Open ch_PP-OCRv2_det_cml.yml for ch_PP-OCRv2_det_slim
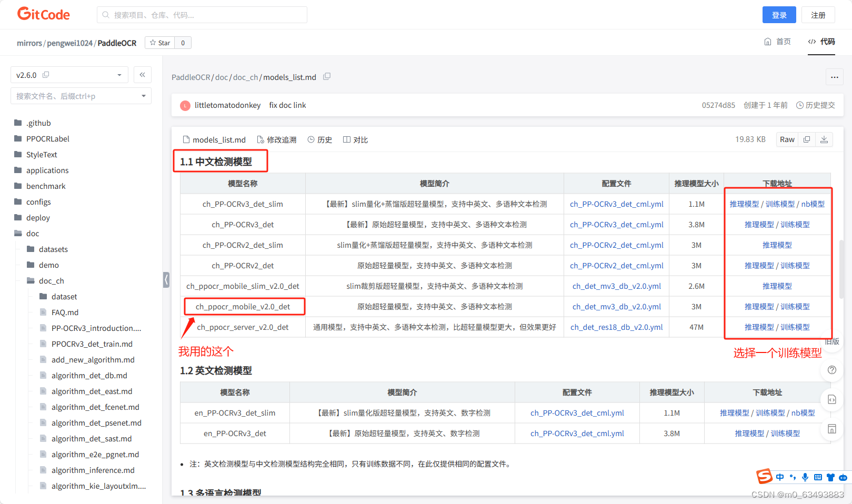Viewport: 852px width, 504px height. [617, 245]
